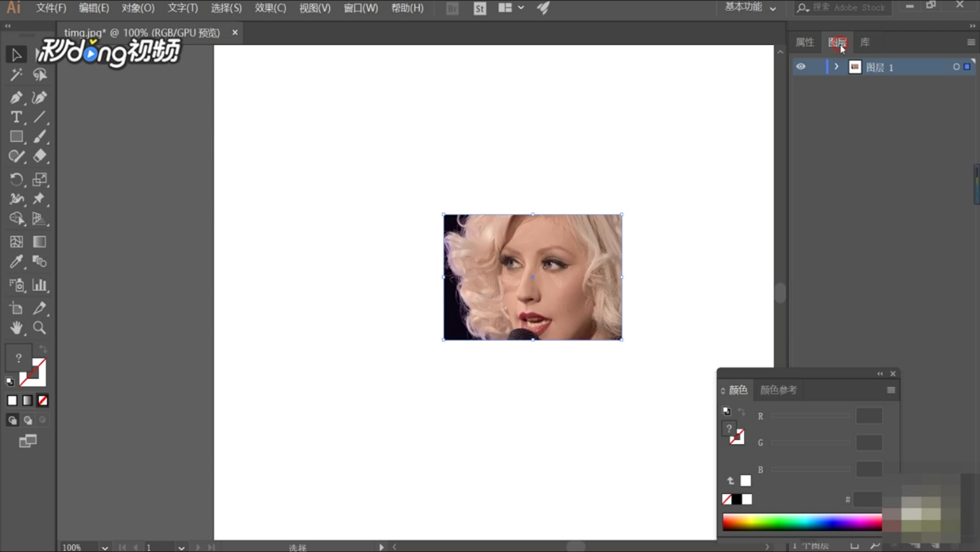This screenshot has width=980, height=552.
Task: Open the 文件(F) menu
Action: click(x=51, y=8)
